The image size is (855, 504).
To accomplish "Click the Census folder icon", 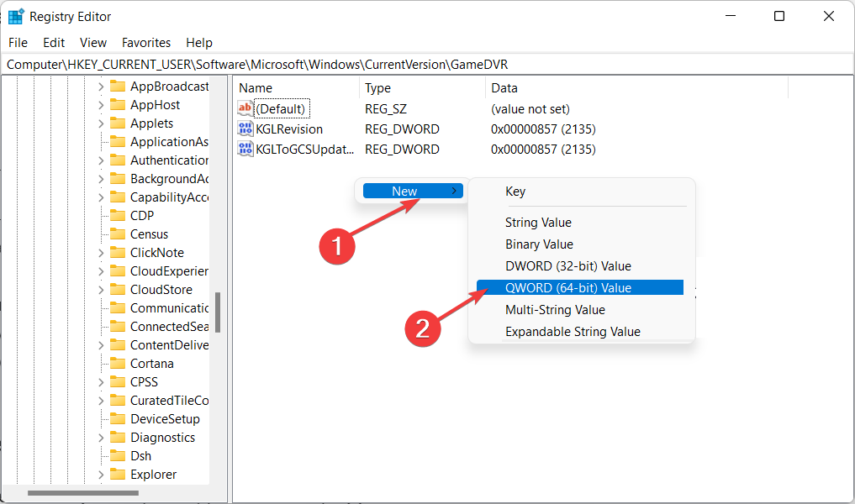I will coord(117,234).
